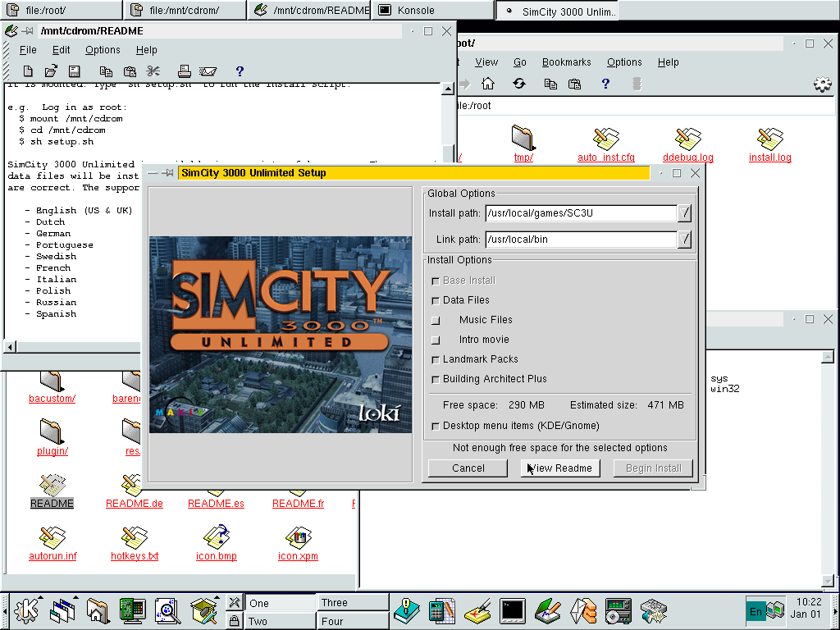This screenshot has height=630, width=840.
Task: Launch terminal from the KDE panel
Action: point(513,610)
